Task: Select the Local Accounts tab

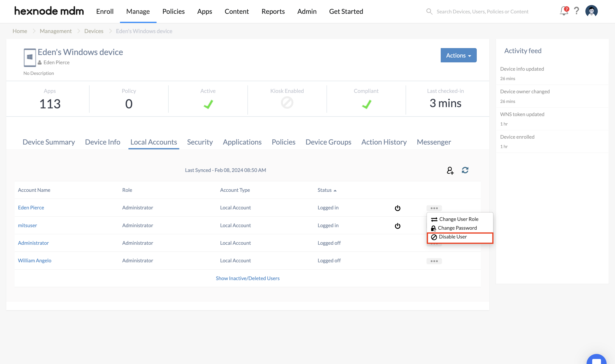Action: [x=154, y=142]
